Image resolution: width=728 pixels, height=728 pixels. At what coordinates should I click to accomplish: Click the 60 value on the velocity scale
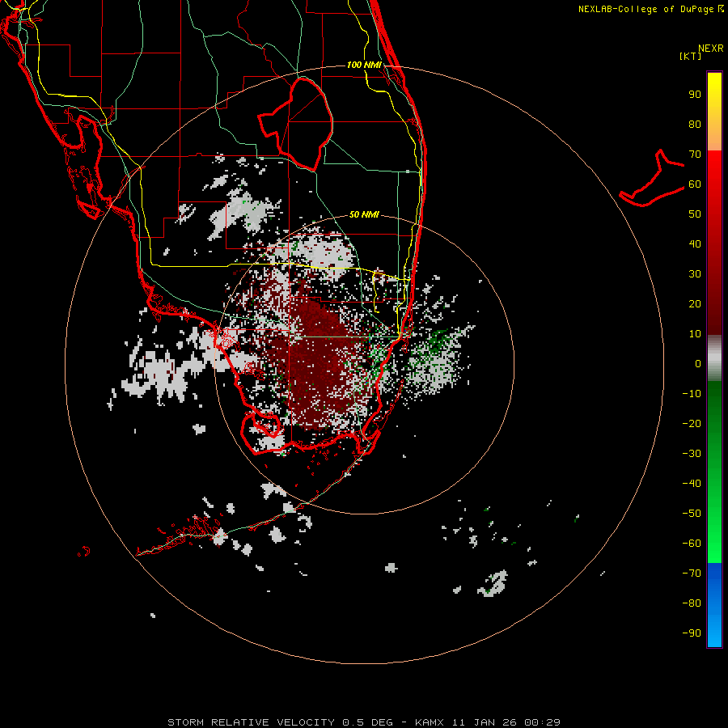coord(695,184)
